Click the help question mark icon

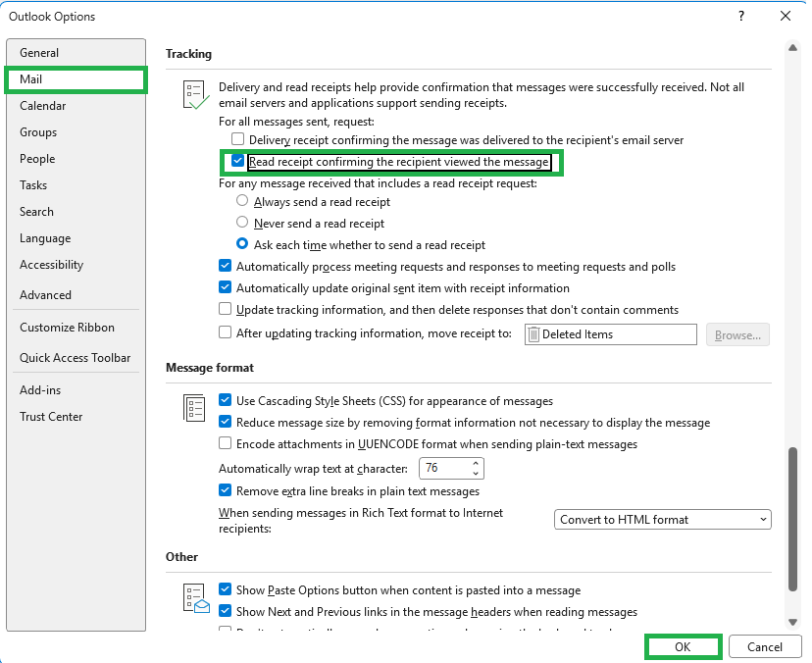(741, 16)
